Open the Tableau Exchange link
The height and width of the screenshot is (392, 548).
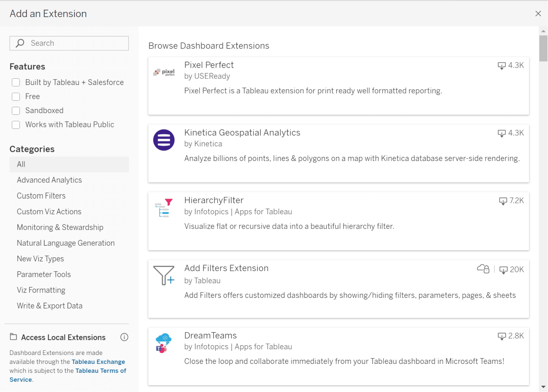98,361
